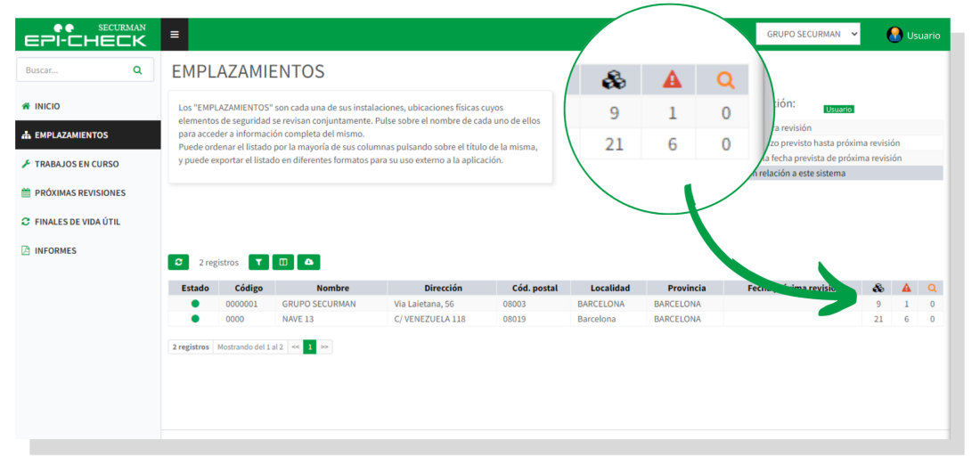The height and width of the screenshot is (473, 980).
Task: Toggle the hamburger sidebar menu button
Action: pyautogui.click(x=175, y=35)
